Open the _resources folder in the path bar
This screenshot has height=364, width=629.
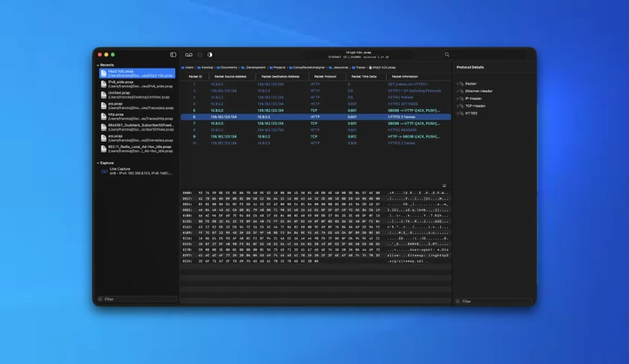click(x=339, y=68)
